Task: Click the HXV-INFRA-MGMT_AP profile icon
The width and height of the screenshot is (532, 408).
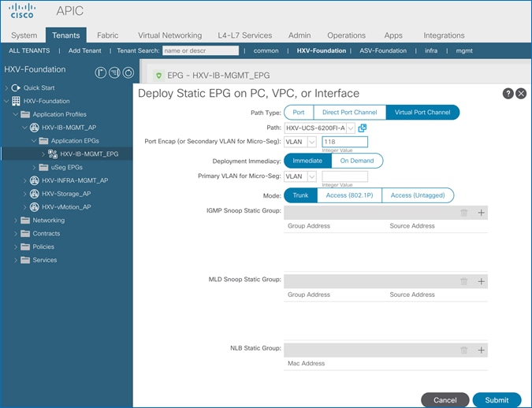Action: point(34,180)
